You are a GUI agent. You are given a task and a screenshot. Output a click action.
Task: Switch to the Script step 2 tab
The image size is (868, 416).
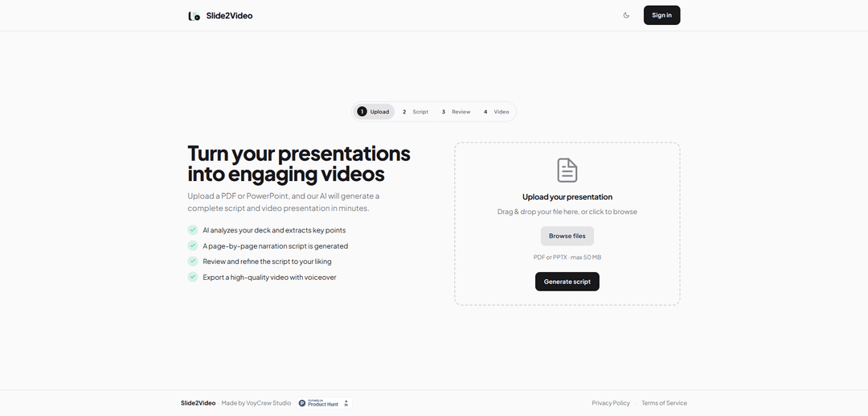coord(416,112)
